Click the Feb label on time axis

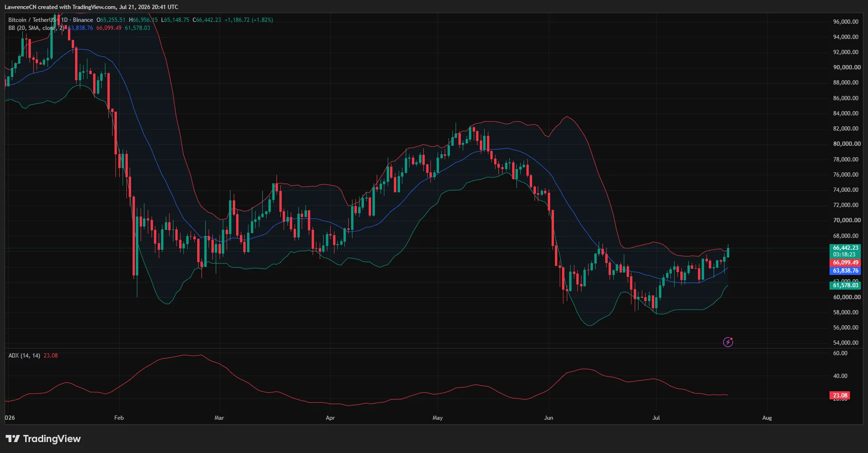119,418
